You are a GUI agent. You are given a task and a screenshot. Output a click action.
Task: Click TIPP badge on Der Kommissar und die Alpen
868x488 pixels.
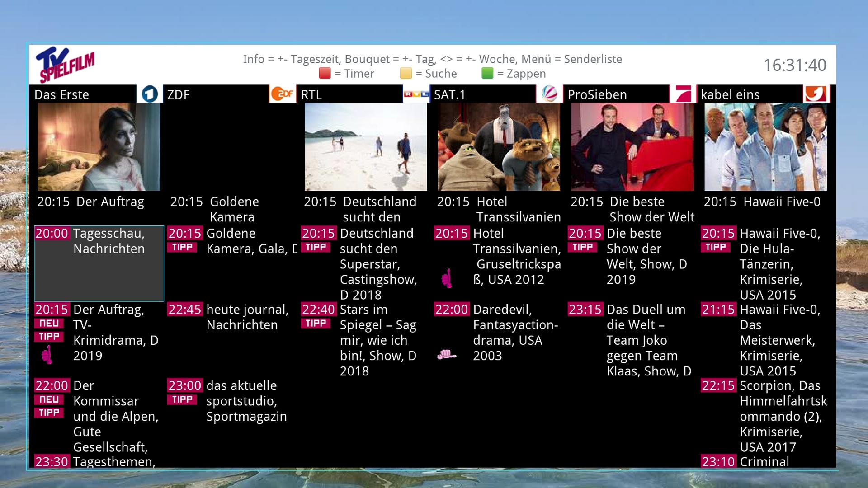tap(49, 413)
